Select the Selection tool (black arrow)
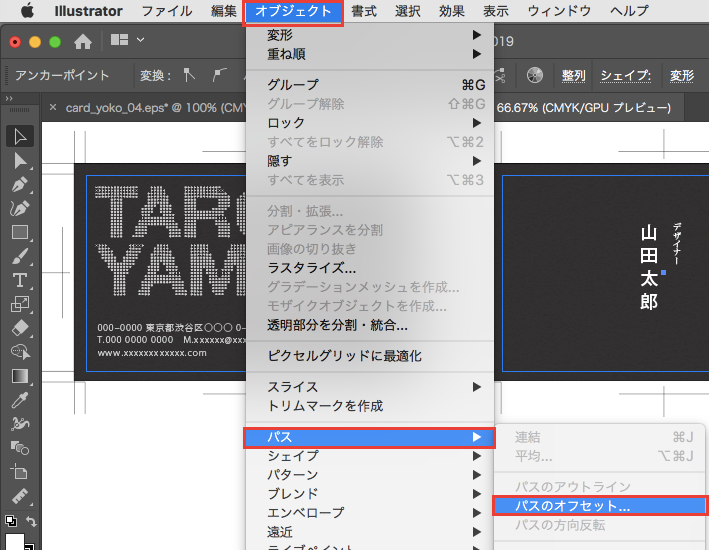This screenshot has width=709, height=550. pos(19,136)
